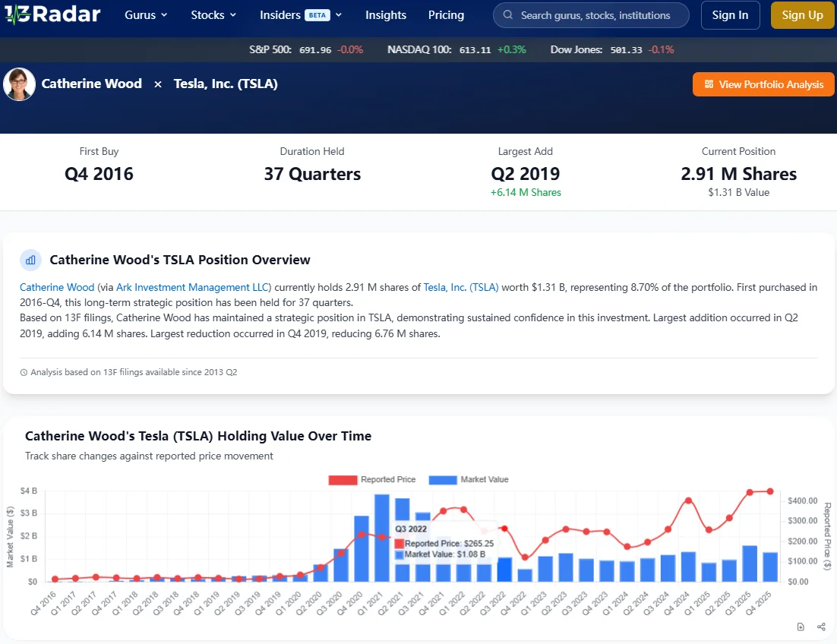The height and width of the screenshot is (644, 837).
Task: Click the Sign In button
Action: [730, 15]
